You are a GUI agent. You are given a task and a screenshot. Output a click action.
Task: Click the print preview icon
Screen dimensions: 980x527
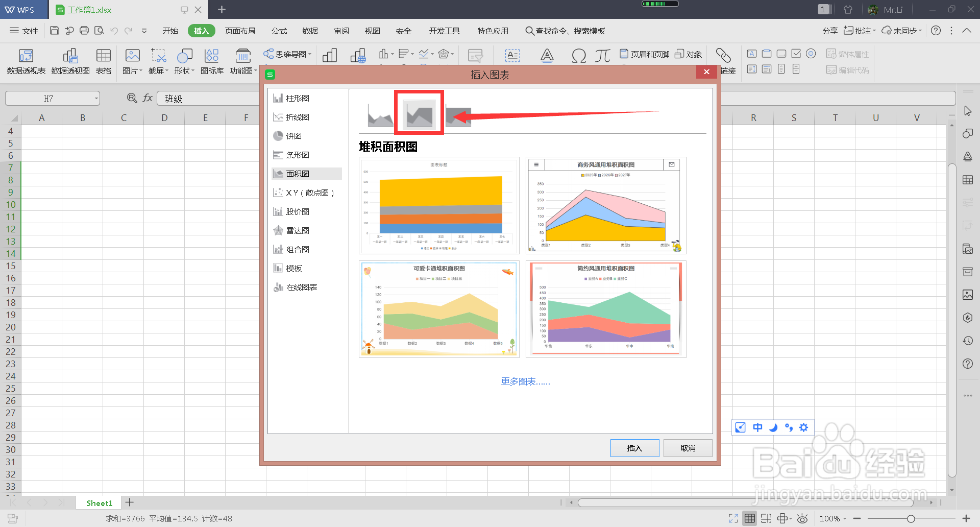point(99,31)
